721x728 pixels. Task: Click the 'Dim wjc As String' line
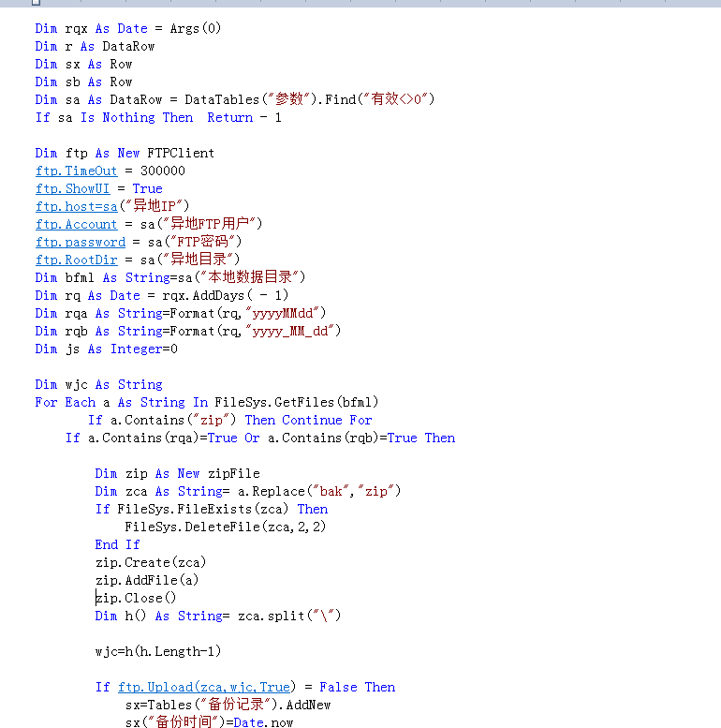pyautogui.click(x=99, y=384)
